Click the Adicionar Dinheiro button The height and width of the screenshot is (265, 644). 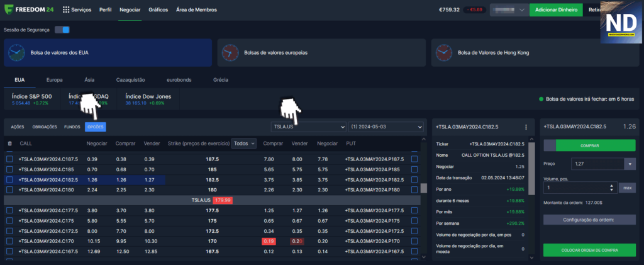(556, 10)
